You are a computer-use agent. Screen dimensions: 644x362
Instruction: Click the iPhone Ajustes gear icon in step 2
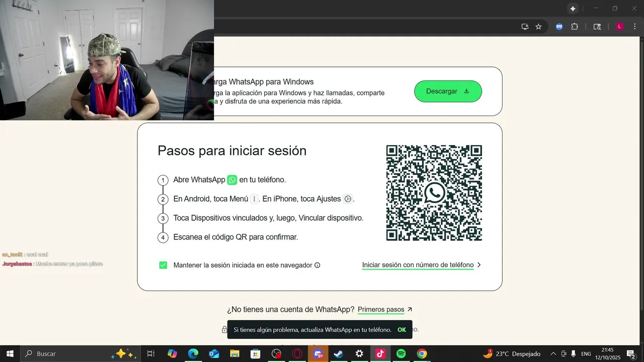347,199
